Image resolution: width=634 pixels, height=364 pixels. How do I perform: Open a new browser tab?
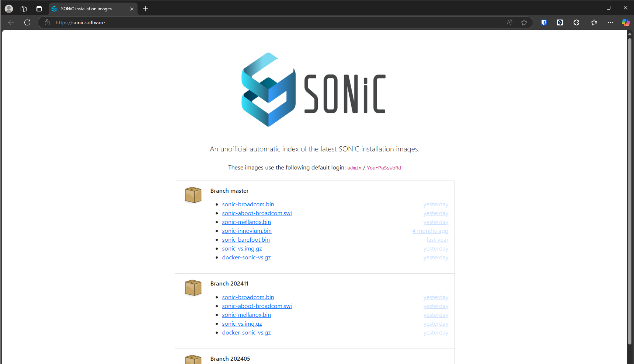pos(146,8)
